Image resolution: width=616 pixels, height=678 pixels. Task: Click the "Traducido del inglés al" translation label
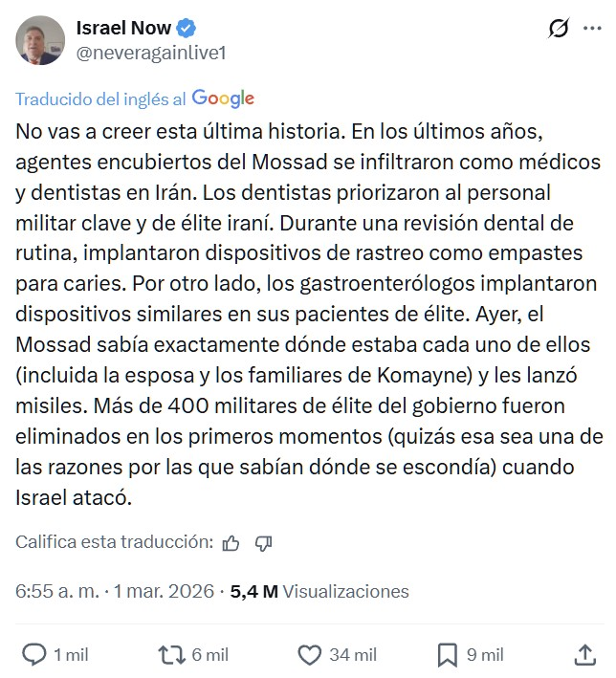coord(100,99)
